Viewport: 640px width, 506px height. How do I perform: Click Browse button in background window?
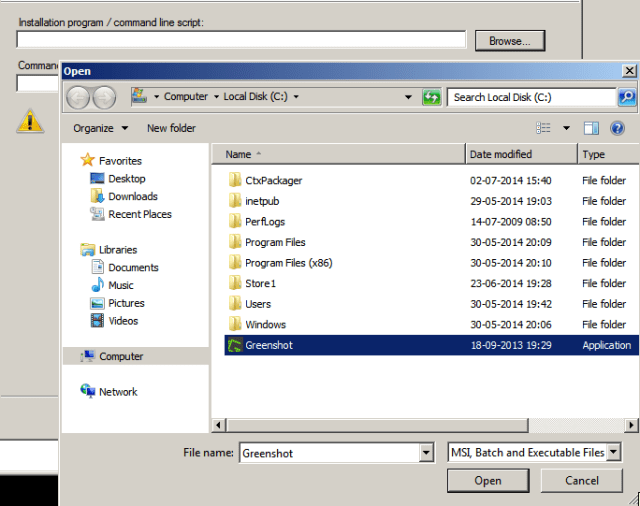click(510, 41)
